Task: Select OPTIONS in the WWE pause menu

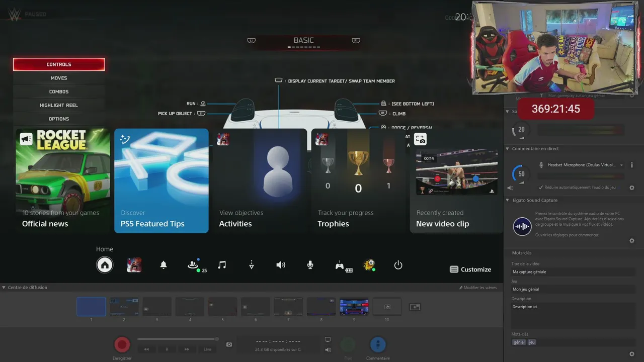Action: pos(59,119)
